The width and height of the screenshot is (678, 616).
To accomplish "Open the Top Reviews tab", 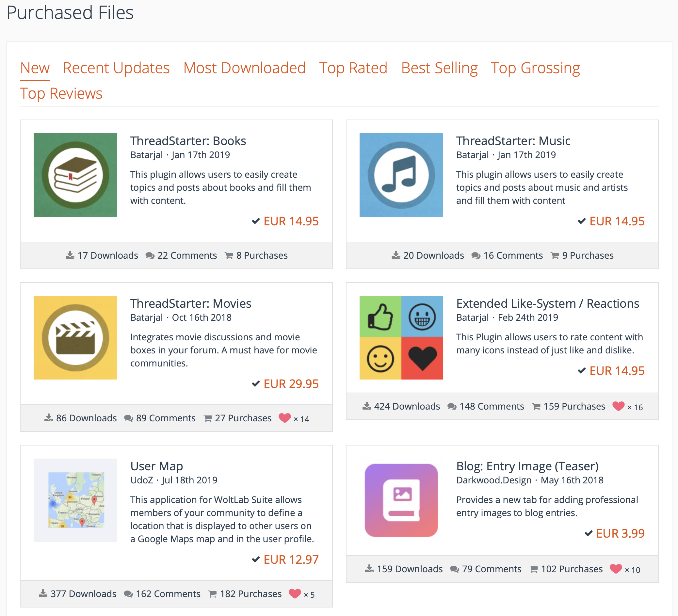I will (61, 93).
